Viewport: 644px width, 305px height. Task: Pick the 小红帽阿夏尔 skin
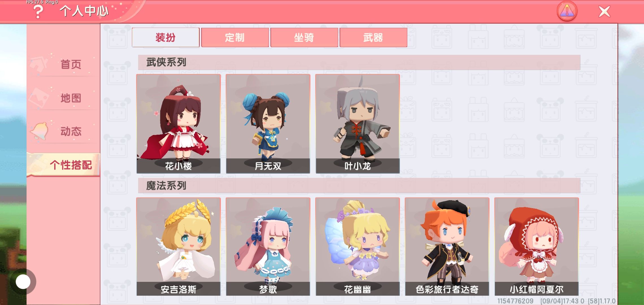[x=537, y=247]
